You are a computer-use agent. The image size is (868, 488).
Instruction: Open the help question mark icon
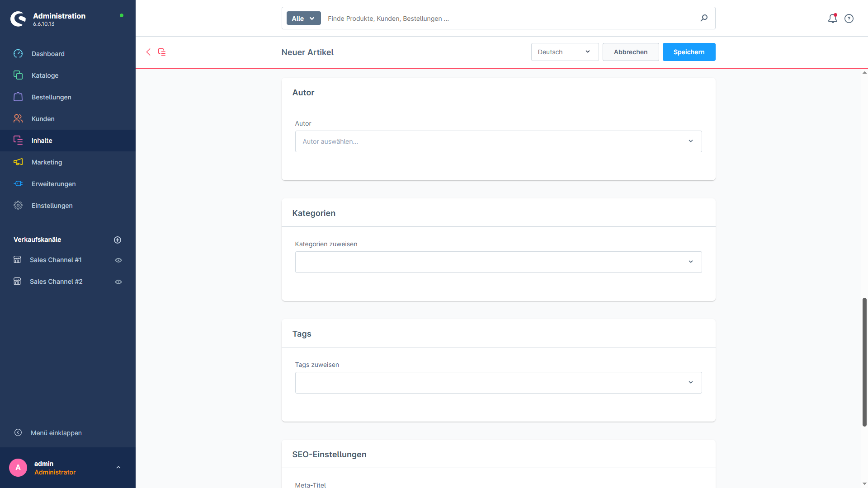[x=849, y=19]
